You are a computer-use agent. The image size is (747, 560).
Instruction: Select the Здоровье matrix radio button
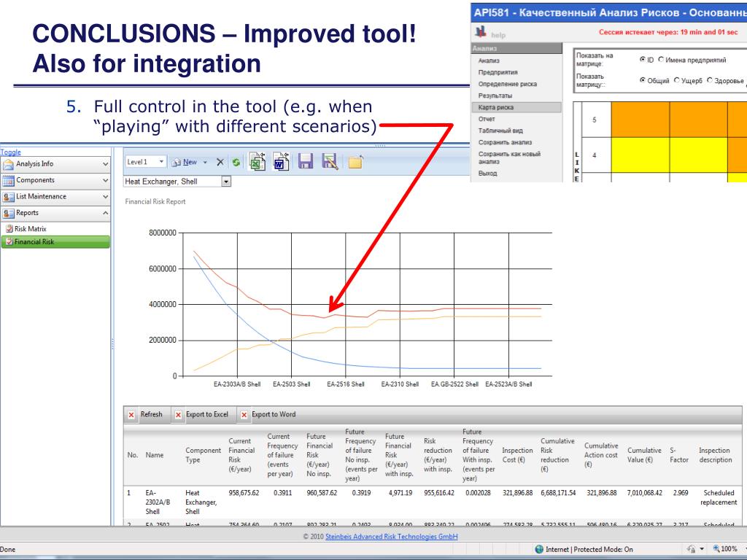[709, 80]
